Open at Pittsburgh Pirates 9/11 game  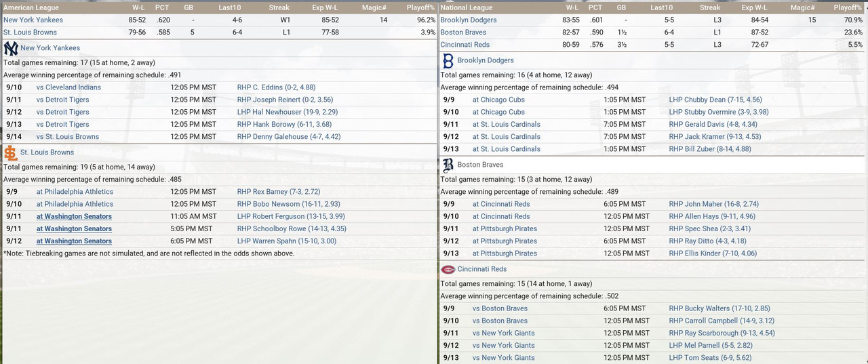tap(505, 228)
